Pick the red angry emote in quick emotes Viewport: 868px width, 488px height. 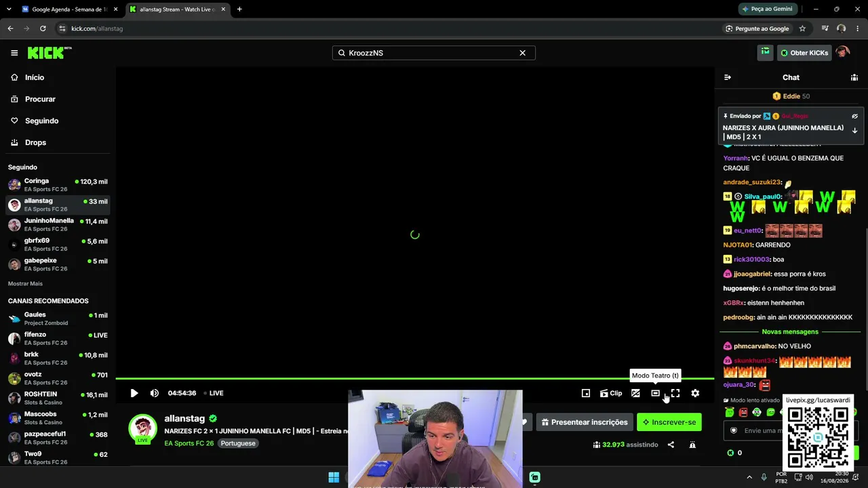tap(743, 412)
